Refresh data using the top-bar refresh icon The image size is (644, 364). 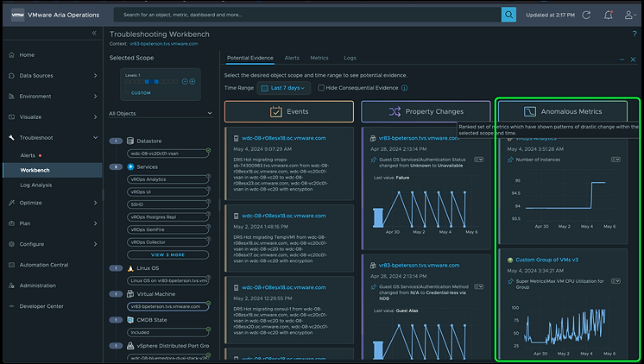click(x=586, y=15)
